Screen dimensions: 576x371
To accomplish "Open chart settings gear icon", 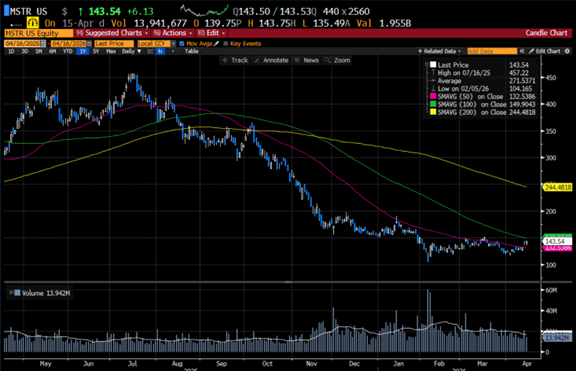I will 567,51.
